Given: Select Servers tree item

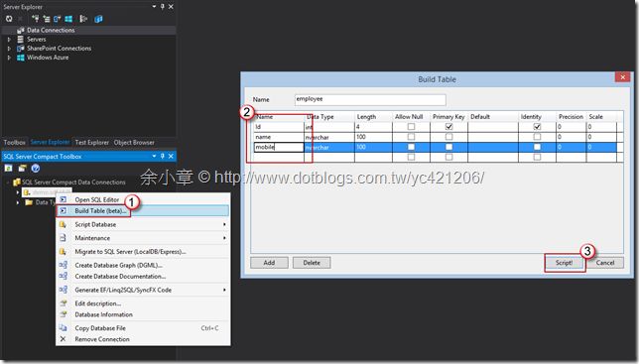Looking at the screenshot, I should click(37, 40).
